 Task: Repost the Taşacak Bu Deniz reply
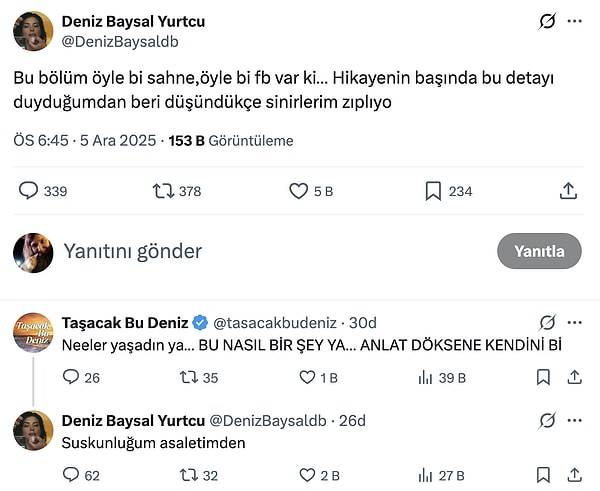189,377
